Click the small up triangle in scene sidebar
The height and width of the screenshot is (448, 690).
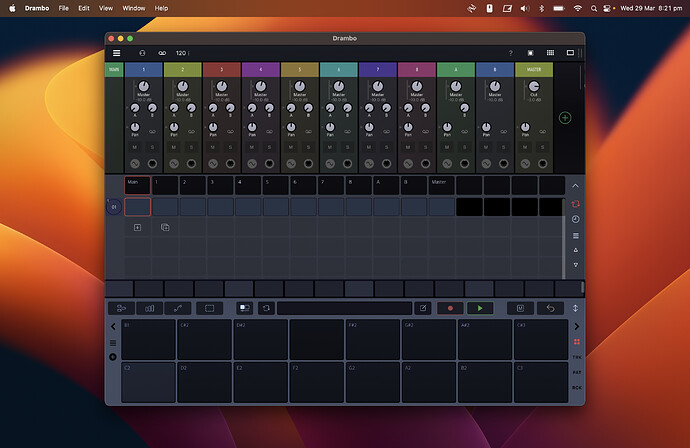(576, 250)
